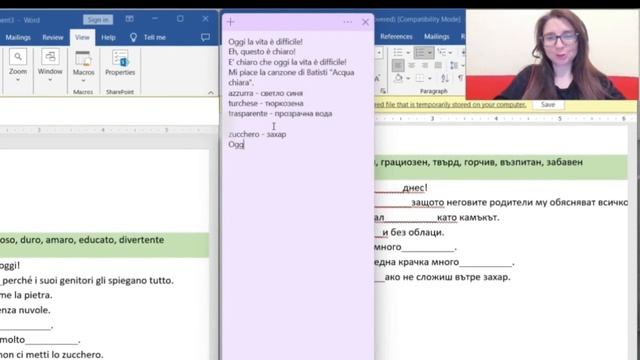The image size is (640, 360).
Task: Expand the Macros dropdown arrow below label
Action: click(83, 81)
